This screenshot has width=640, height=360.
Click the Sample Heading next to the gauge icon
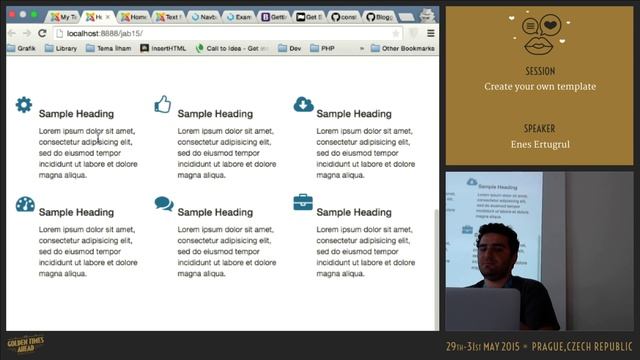(76, 212)
